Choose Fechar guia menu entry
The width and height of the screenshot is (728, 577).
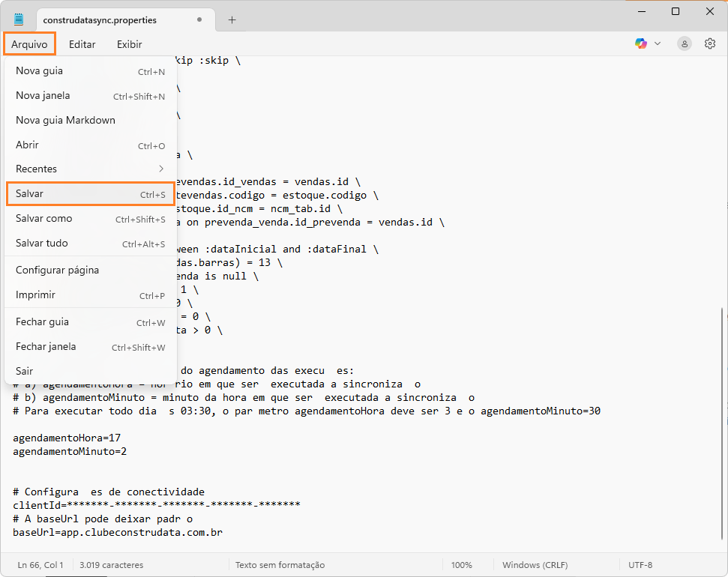[91, 322]
